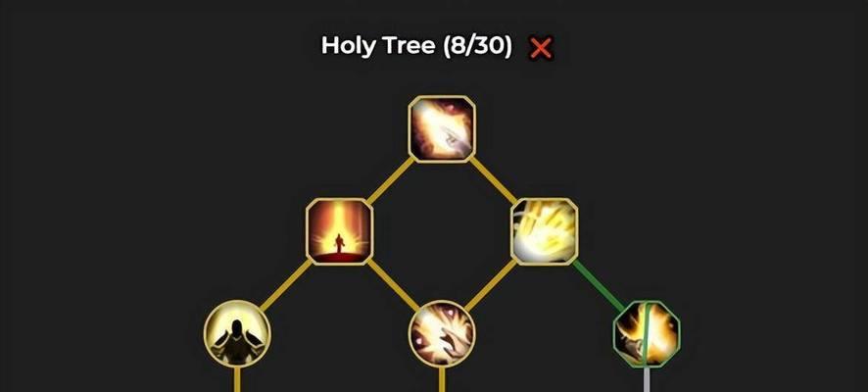Click gold stem below hooded silhouette talent
This screenshot has height=392, width=868.
coord(237,379)
